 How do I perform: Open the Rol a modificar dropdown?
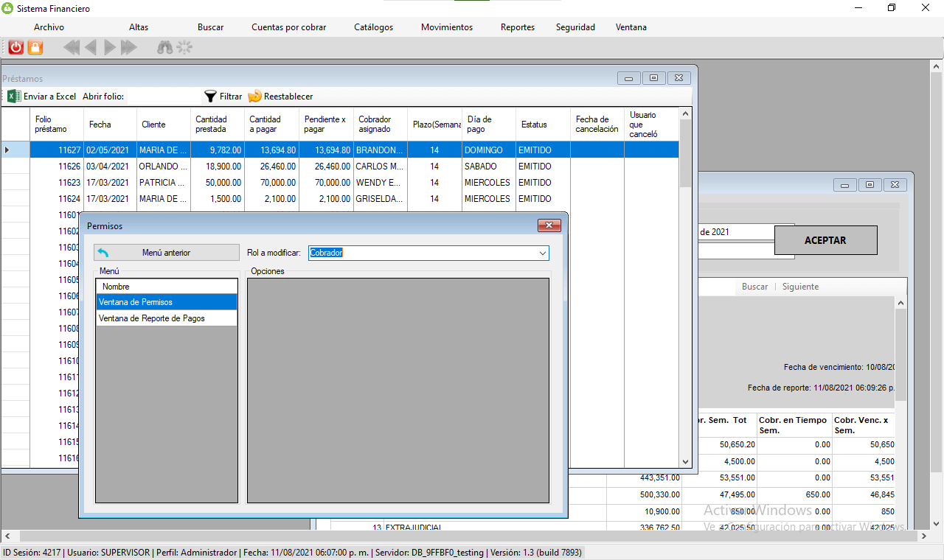pos(543,253)
